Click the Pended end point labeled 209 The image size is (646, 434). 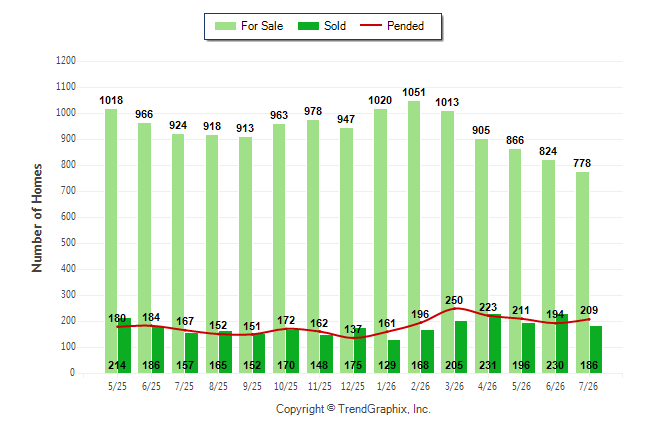589,319
